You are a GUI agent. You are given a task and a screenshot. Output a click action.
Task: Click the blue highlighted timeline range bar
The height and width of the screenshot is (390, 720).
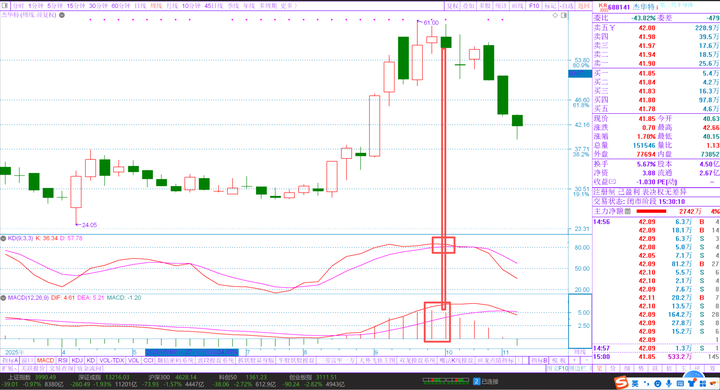click(x=191, y=352)
